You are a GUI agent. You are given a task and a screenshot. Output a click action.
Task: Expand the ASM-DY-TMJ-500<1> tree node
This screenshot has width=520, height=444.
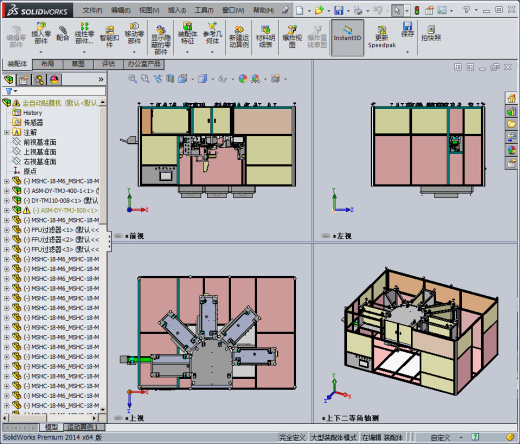pos(6,210)
